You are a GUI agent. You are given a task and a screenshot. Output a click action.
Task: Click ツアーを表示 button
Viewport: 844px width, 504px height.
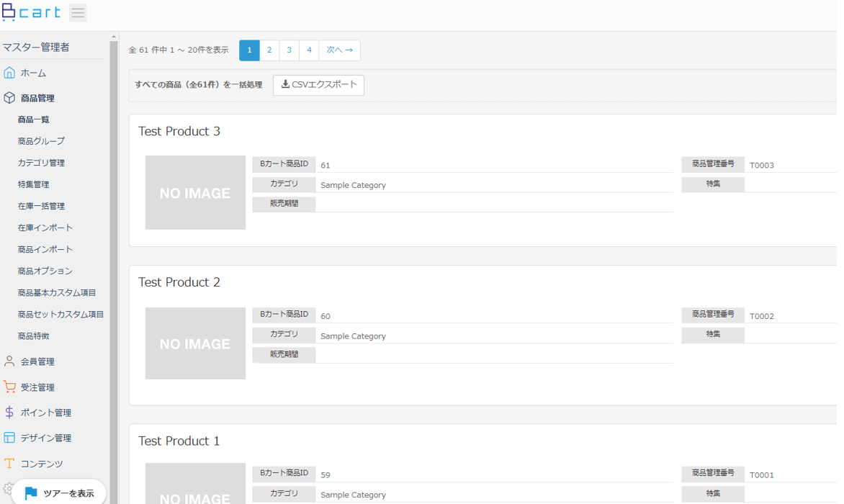click(58, 492)
